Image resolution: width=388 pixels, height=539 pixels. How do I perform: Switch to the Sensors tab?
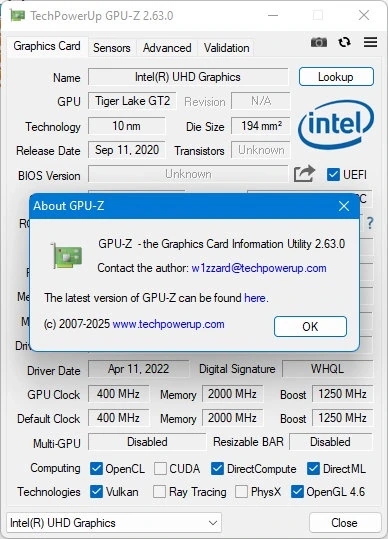(112, 48)
